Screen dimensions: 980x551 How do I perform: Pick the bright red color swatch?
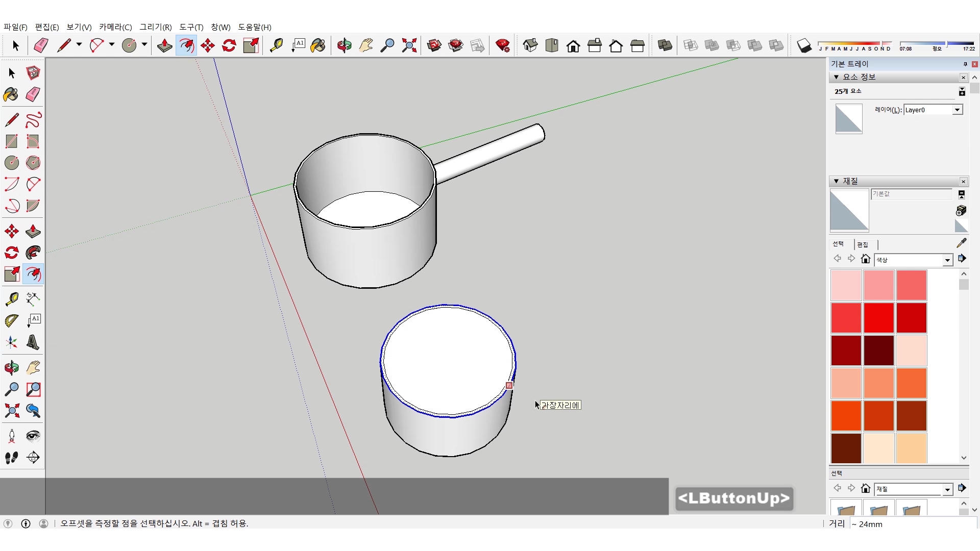point(878,317)
